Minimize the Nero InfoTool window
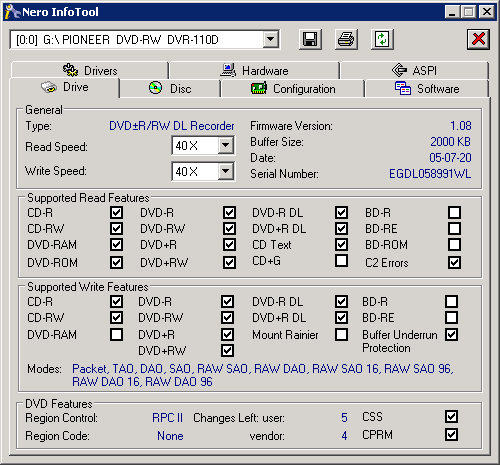 (452, 12)
